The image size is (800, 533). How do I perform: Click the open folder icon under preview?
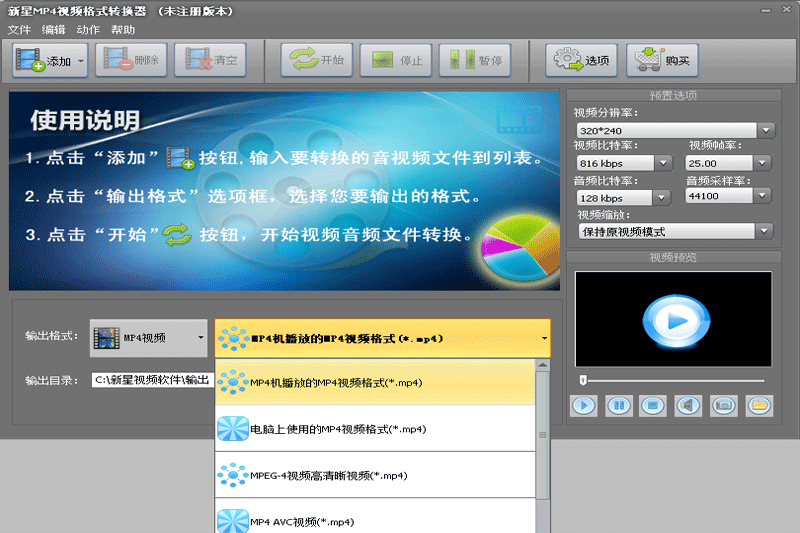coord(759,406)
